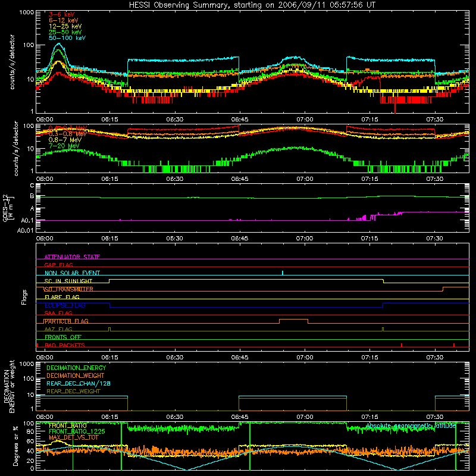This screenshot has width=476, height=476.
Task: Click the GOES-12 axis title
Action: (8, 208)
